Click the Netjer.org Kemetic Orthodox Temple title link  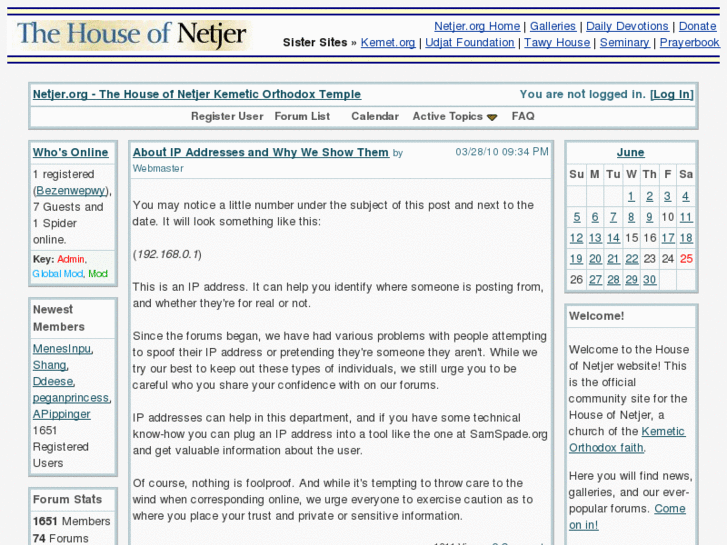point(197,94)
